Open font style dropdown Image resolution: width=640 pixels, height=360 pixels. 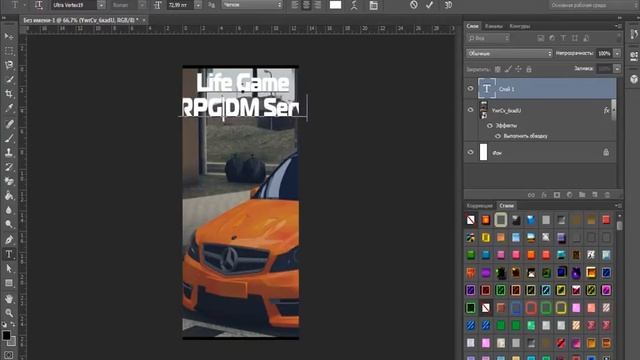coord(142,5)
